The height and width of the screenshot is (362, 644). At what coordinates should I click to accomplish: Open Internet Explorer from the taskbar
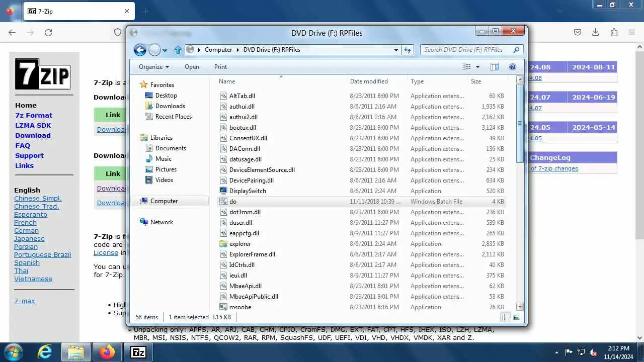[45, 352]
